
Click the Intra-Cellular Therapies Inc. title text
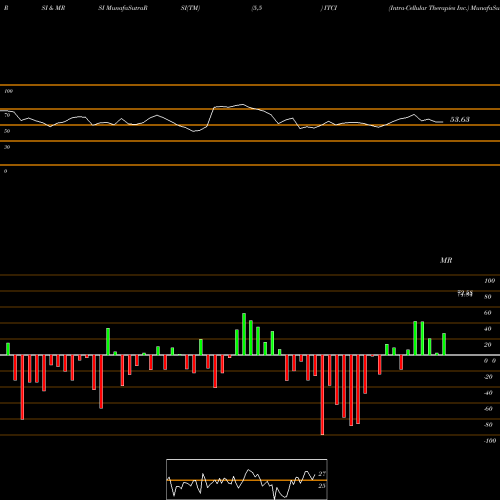[x=429, y=8]
